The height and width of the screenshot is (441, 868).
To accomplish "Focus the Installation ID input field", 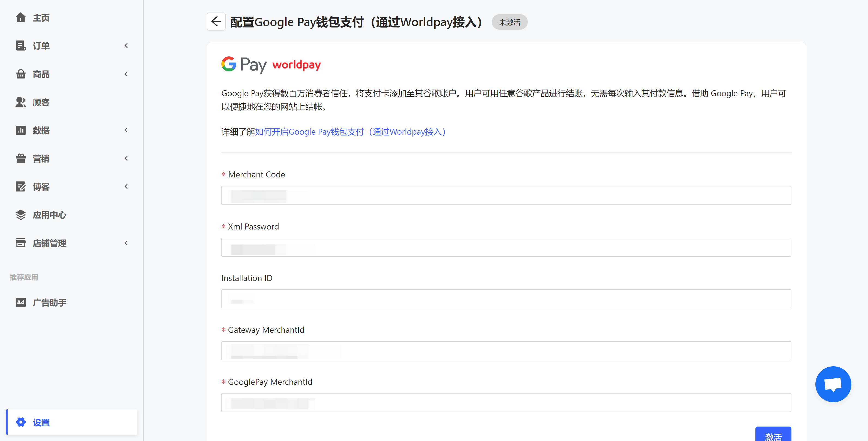I will click(506, 298).
